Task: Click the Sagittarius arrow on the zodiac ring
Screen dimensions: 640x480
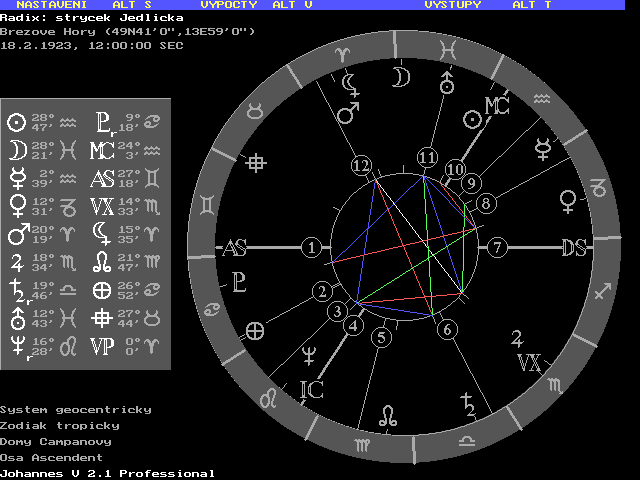Action: 602,292
